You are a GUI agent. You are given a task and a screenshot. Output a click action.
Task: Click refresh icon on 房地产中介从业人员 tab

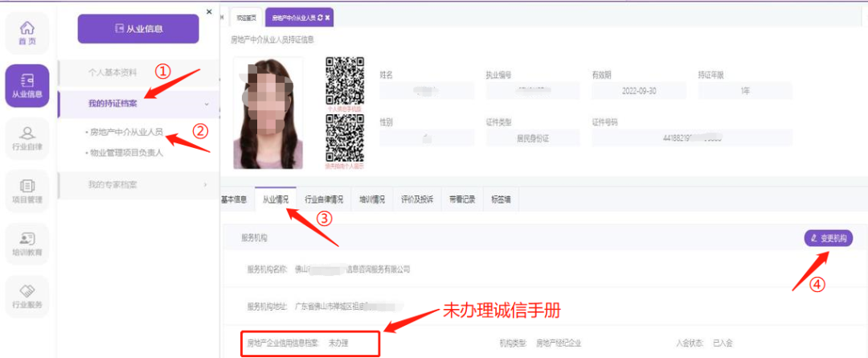coord(321,18)
